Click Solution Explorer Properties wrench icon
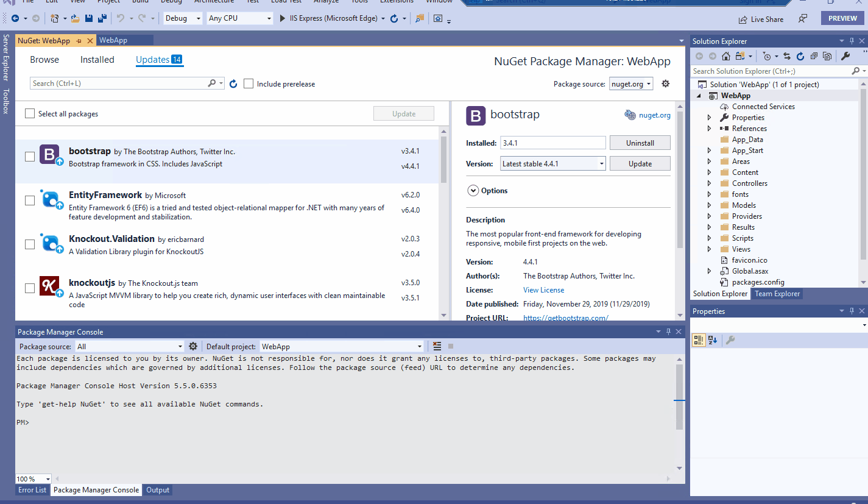 coord(845,56)
